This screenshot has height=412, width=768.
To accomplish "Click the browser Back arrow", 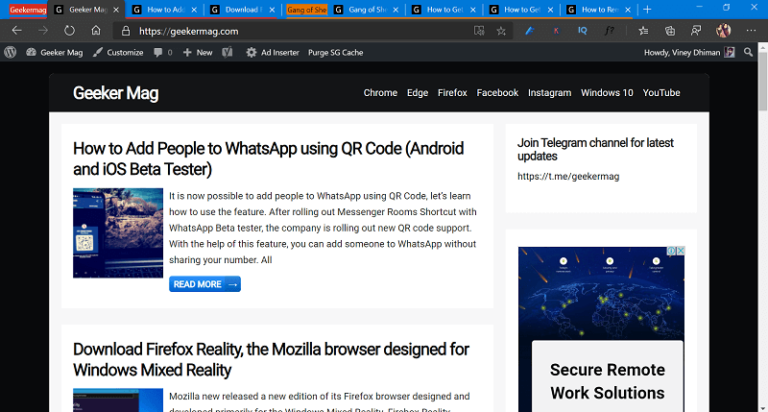I will (16, 31).
